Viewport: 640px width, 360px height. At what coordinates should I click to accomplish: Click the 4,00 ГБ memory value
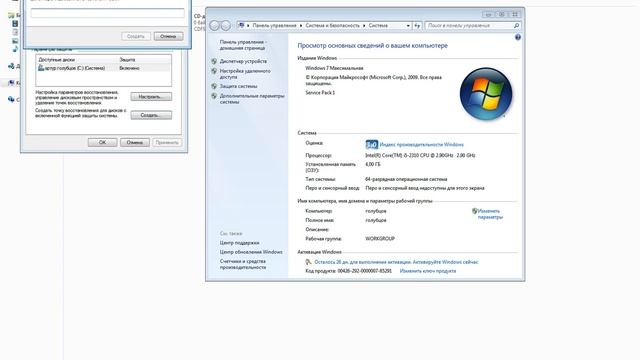[372, 164]
